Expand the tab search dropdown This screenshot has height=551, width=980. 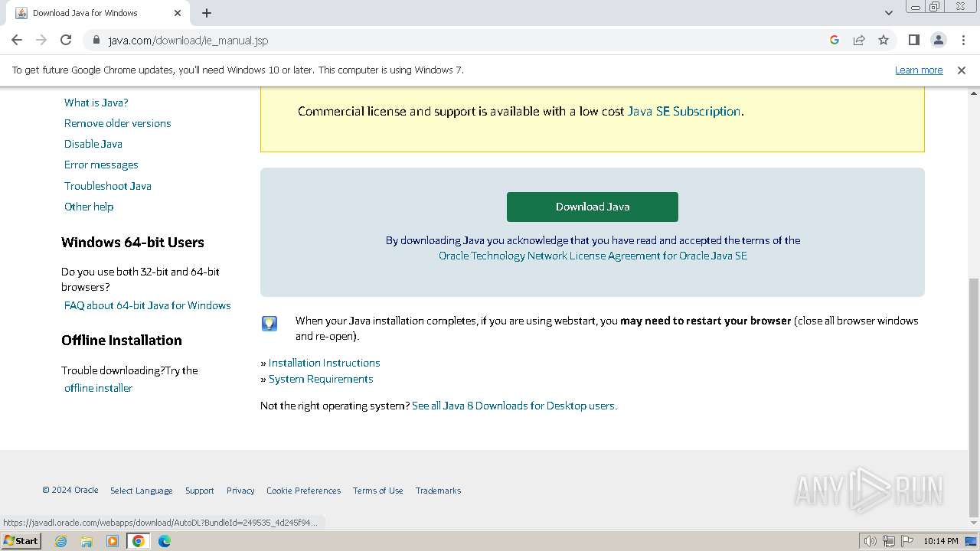[888, 13]
